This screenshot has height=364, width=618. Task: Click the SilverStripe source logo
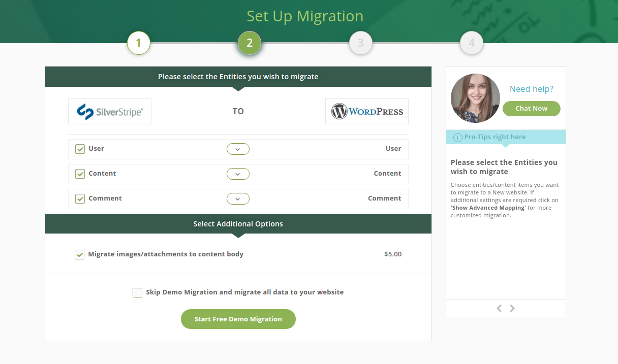(x=110, y=111)
